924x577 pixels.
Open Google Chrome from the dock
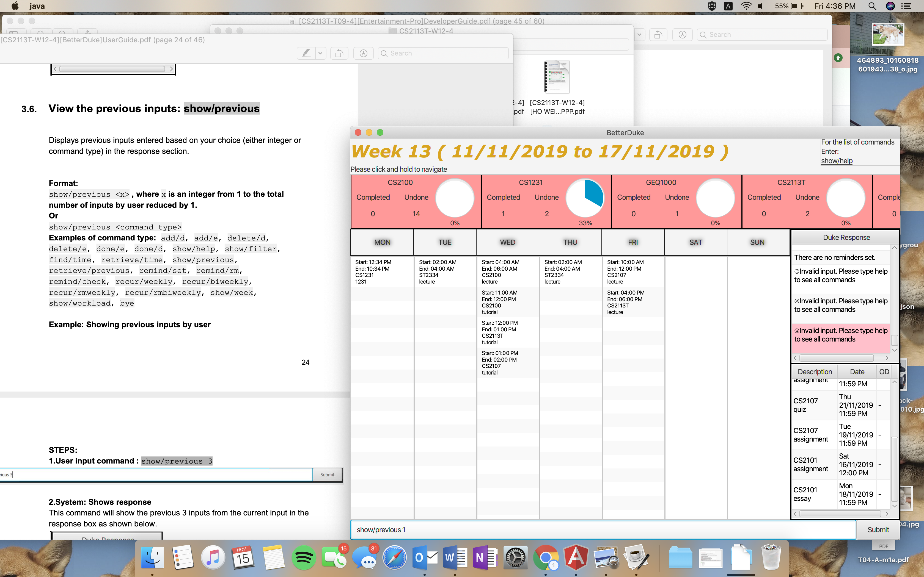coord(546,558)
